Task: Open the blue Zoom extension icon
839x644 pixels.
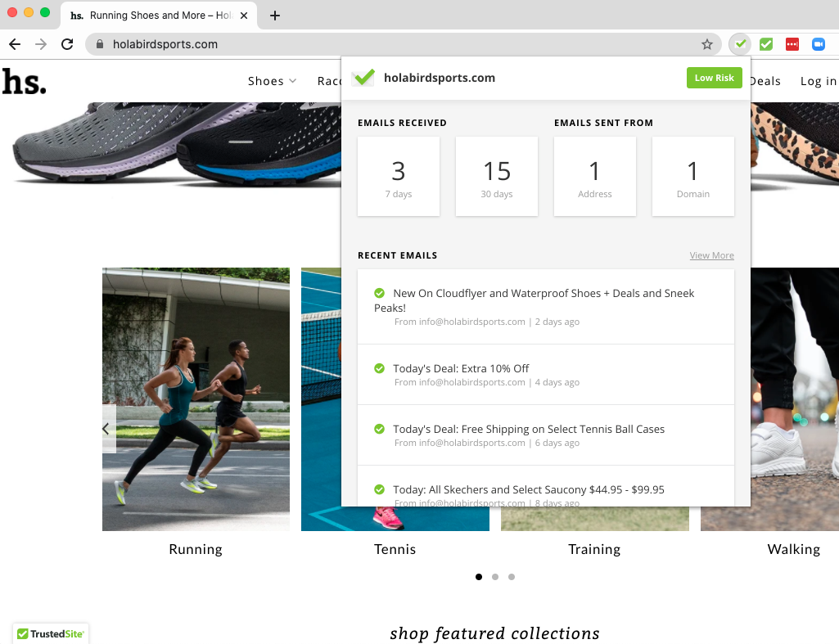Action: (x=819, y=44)
